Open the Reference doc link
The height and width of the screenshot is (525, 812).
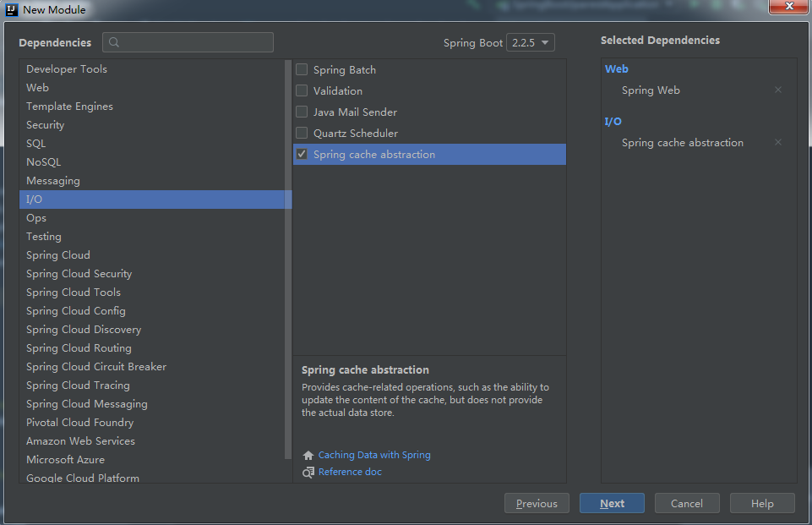point(350,472)
